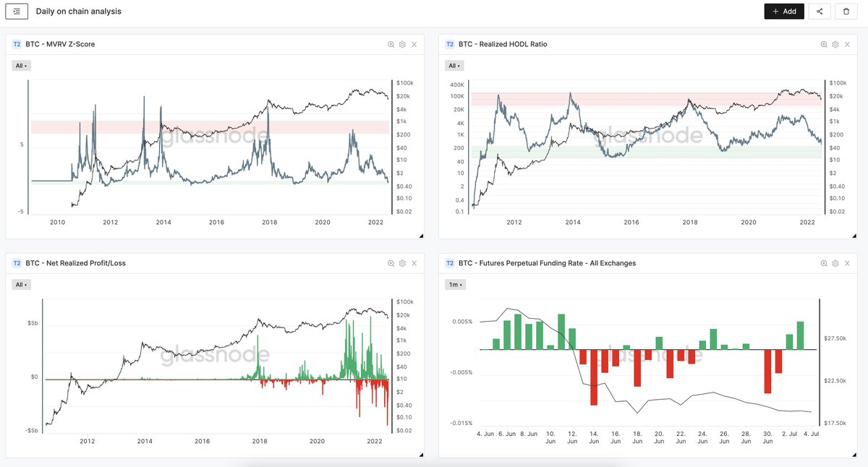Click the share dashboard icon
Screen dimensions: 868x467
820,12
